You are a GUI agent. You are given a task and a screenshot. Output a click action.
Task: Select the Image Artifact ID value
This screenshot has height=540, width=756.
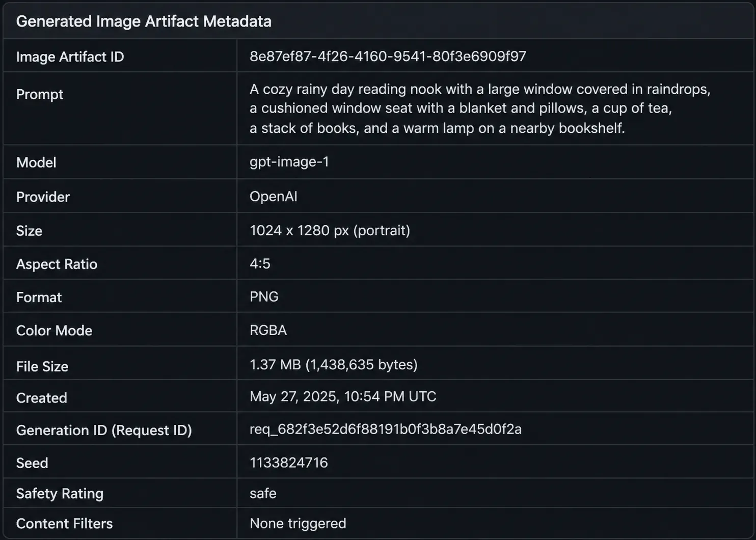[388, 56]
